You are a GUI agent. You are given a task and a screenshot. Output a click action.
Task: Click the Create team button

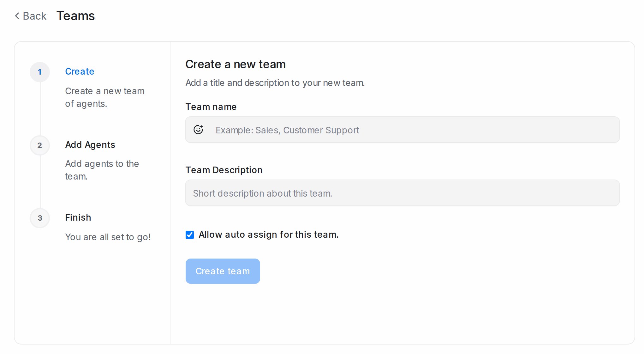click(223, 271)
